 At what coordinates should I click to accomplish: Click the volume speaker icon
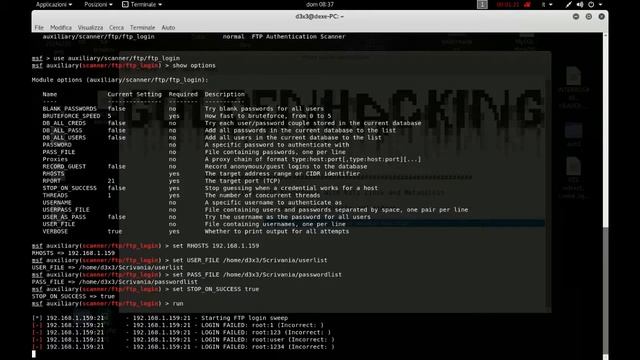pyautogui.click(x=580, y=4)
